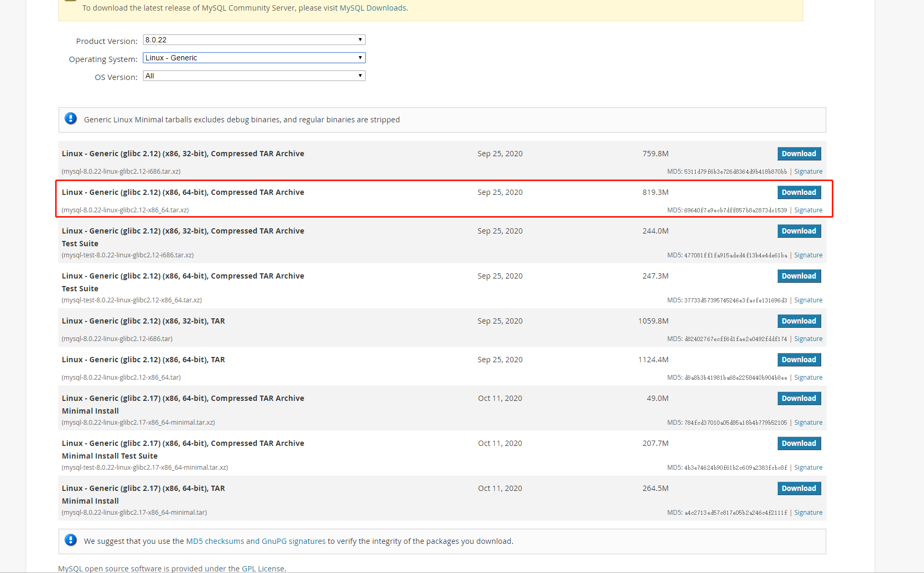This screenshot has width=924, height=573.
Task: Open Signature for mysql-8.0.22-linux-glibc2.12-x86_64.tar
Action: pyautogui.click(x=808, y=378)
